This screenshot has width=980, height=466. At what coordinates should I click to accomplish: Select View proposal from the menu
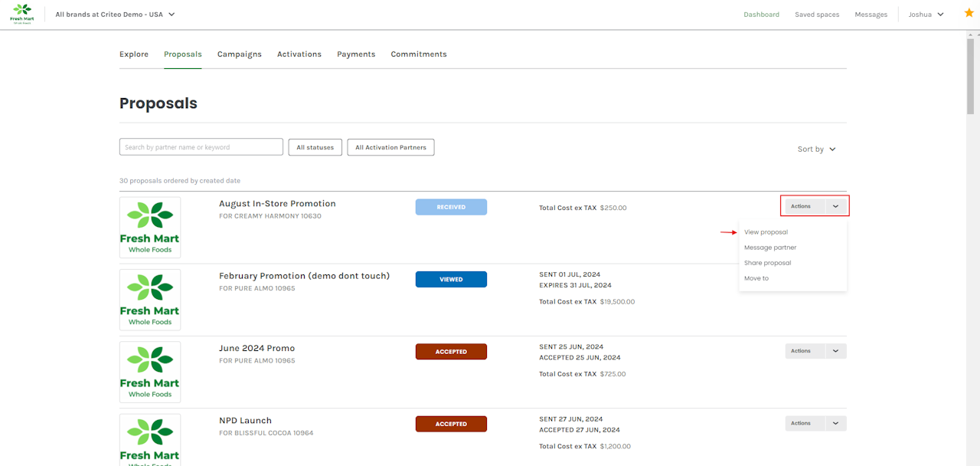click(766, 232)
